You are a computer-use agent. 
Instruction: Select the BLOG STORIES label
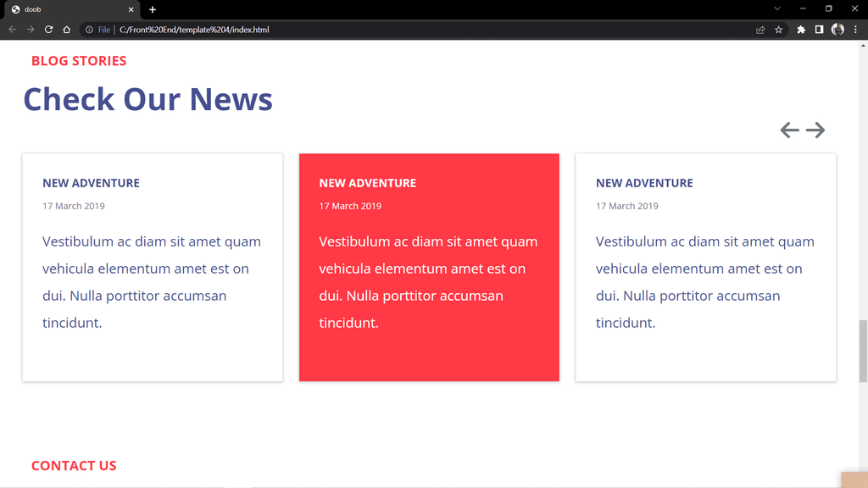pos(79,61)
